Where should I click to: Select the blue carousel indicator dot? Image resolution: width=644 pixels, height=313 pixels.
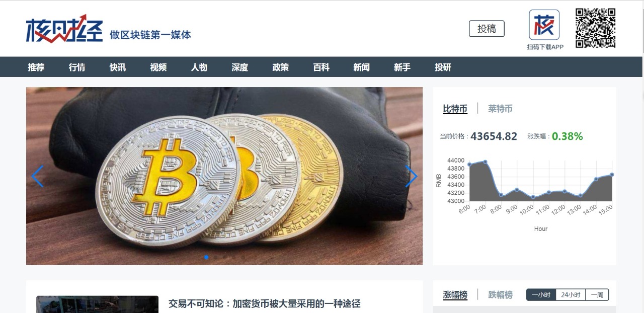pyautogui.click(x=206, y=257)
